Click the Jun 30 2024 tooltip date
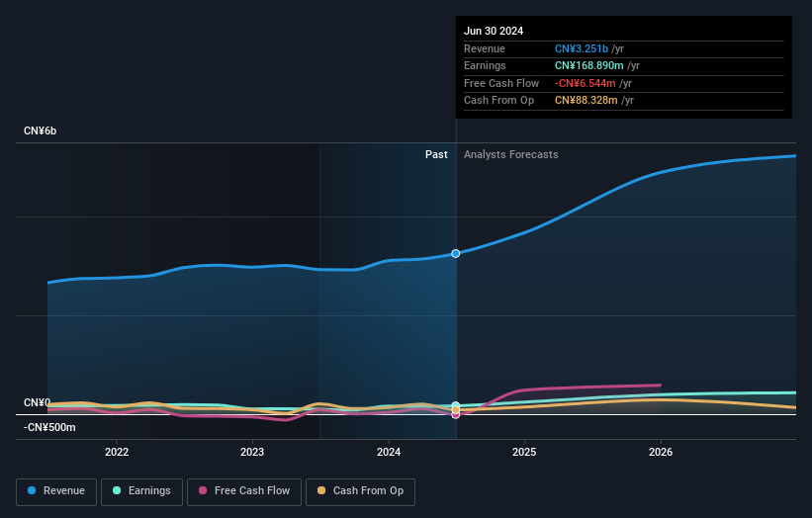Viewport: 812px width, 518px height. pos(494,31)
